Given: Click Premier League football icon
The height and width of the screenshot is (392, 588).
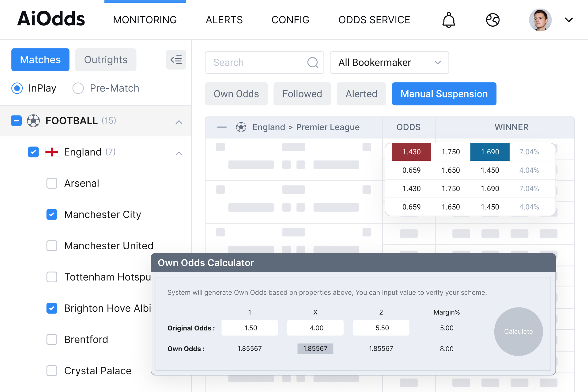Looking at the screenshot, I should pos(241,127).
